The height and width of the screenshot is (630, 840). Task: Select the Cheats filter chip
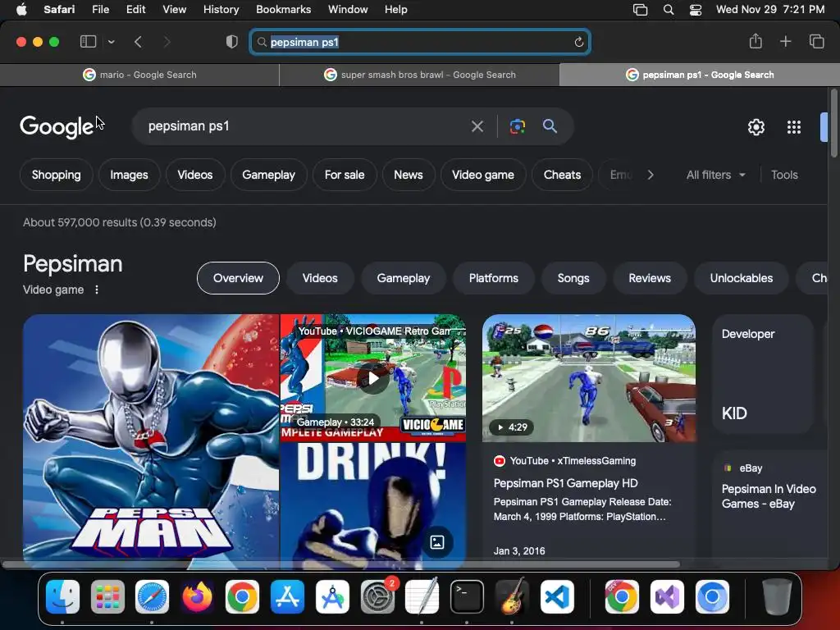tap(562, 175)
